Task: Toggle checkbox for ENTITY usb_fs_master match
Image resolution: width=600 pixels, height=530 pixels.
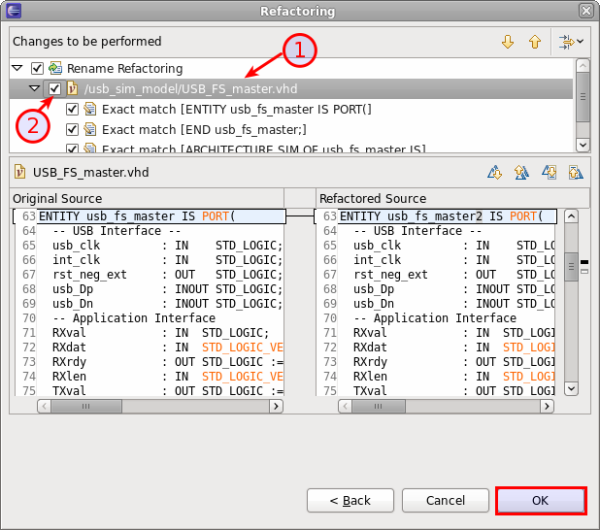Action: 72,109
